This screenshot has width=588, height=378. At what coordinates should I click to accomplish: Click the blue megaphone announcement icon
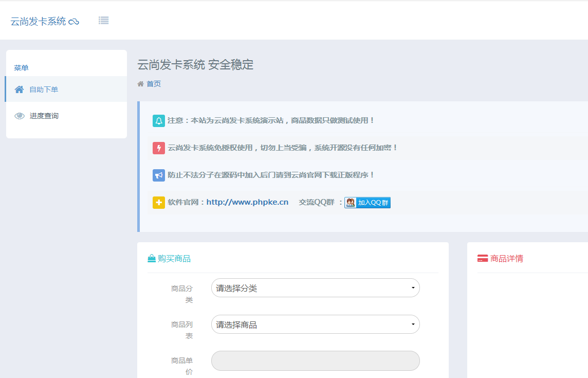click(x=159, y=175)
